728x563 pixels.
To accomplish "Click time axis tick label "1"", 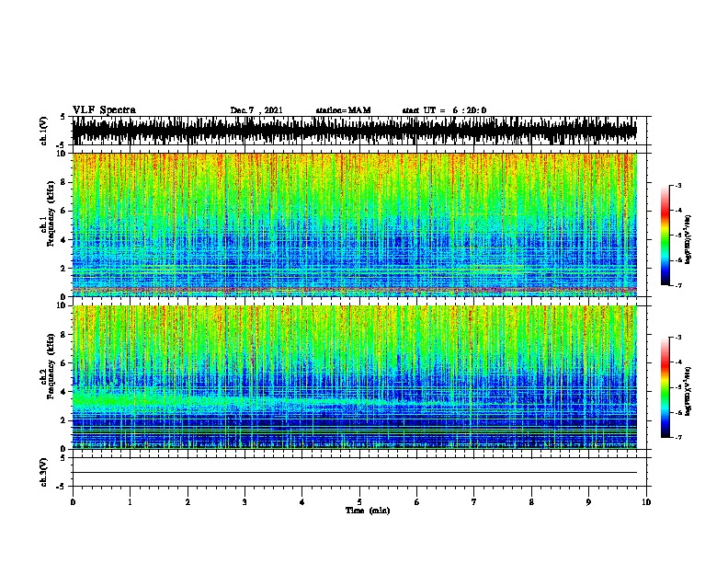I will point(130,502).
